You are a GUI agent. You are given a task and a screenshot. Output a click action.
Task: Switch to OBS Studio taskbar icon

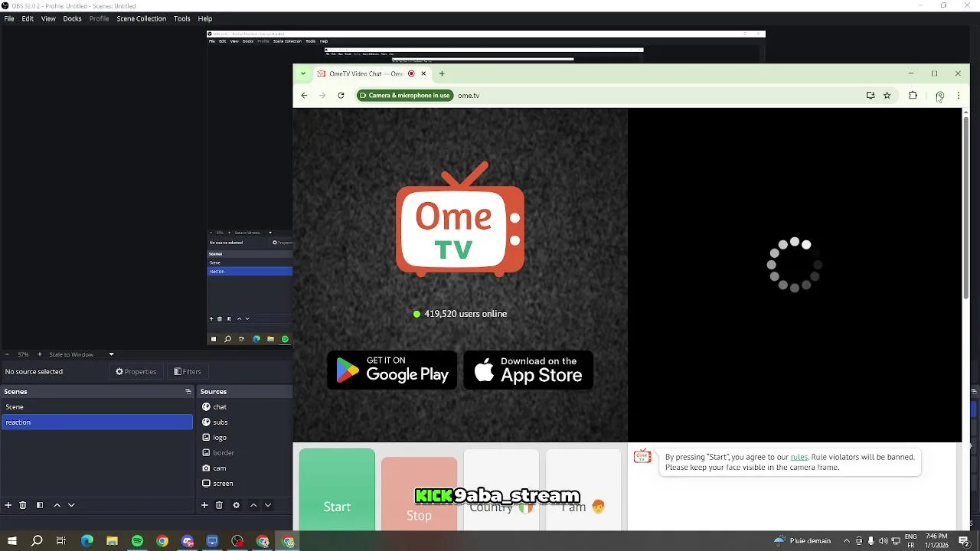[237, 541]
